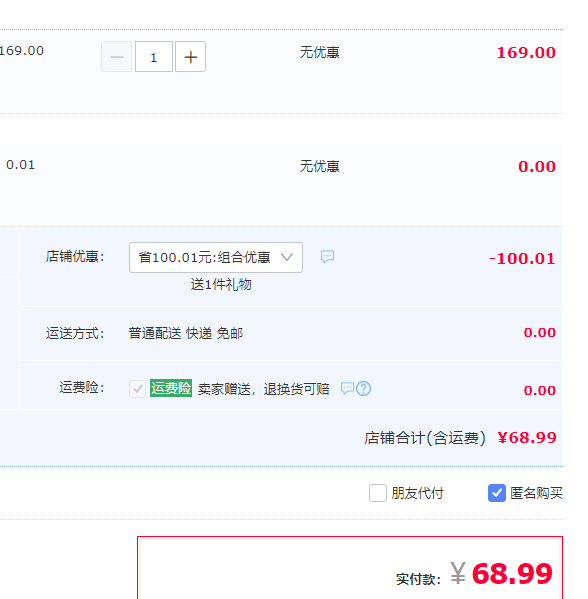Increase quantity with the plus button
The width and height of the screenshot is (588, 599).
[190, 57]
